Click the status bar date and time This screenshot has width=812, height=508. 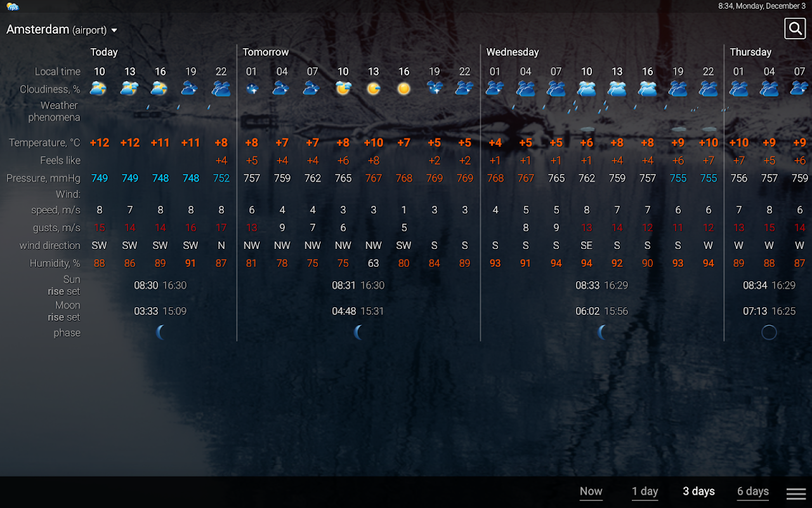pos(762,6)
